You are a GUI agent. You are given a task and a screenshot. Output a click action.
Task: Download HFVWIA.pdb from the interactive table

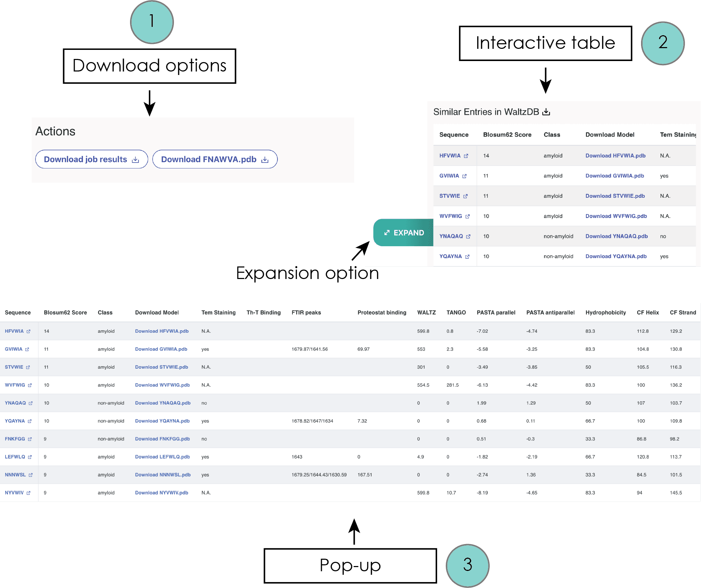coord(615,156)
